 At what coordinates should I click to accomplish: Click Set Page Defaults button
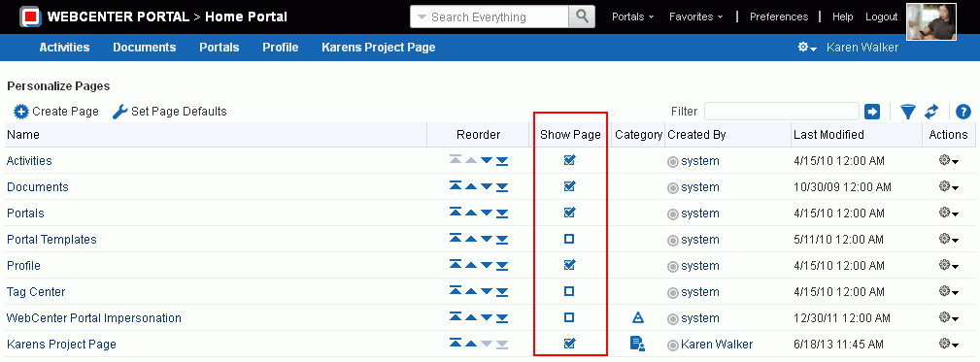tap(169, 112)
